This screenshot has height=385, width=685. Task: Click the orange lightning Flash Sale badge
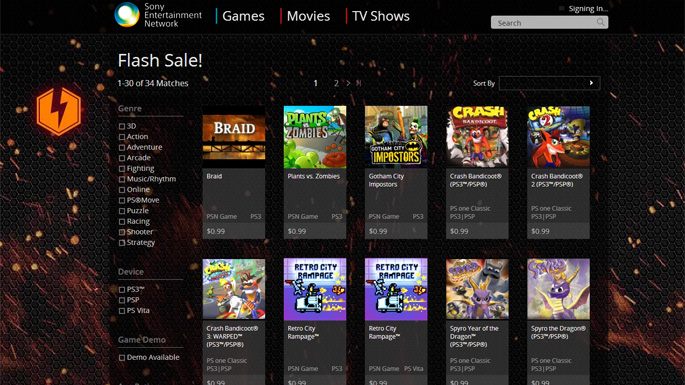pos(59,111)
